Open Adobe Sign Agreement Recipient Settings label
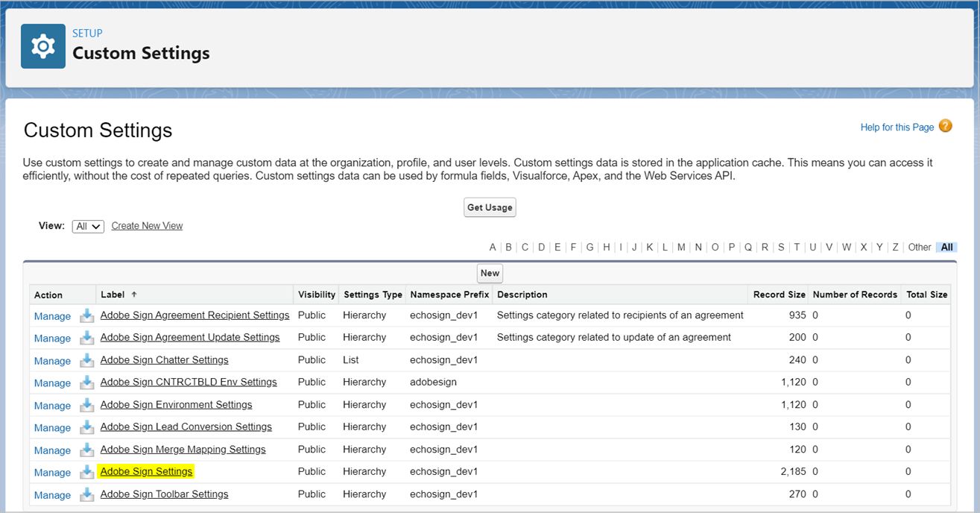This screenshot has width=980, height=513. 195,315
